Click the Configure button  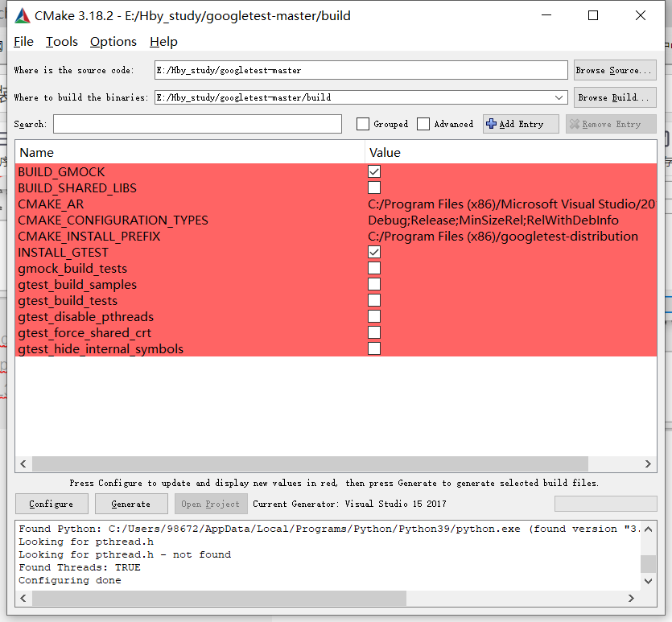[x=52, y=503]
